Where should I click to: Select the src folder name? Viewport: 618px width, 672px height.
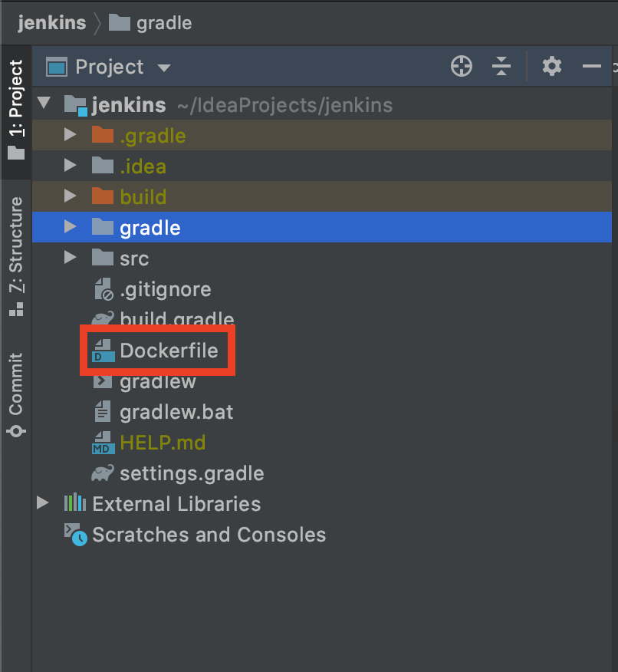pos(134,259)
